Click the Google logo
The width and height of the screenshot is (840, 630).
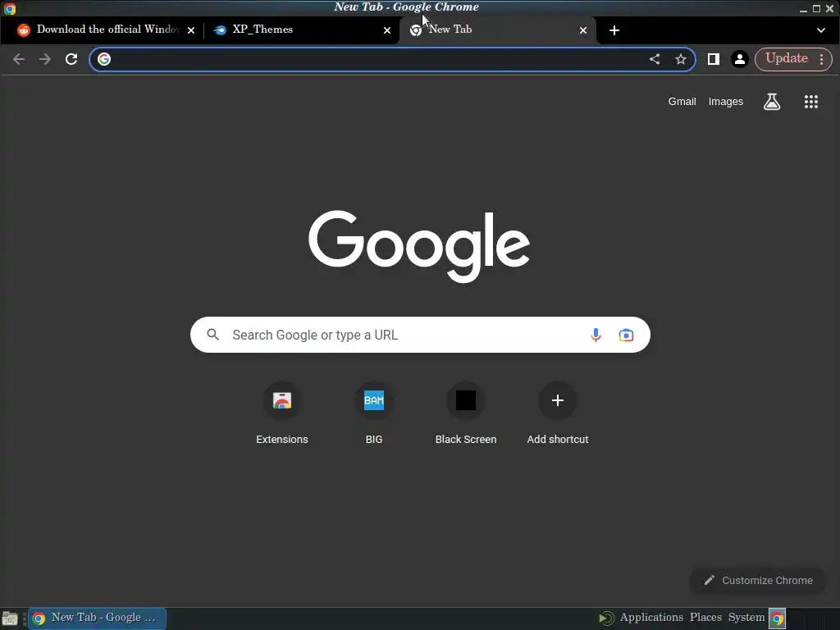(419, 246)
